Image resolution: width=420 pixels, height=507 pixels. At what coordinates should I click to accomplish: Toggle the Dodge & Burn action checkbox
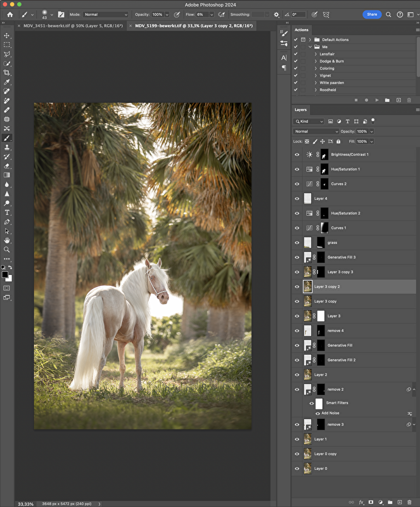pyautogui.click(x=296, y=61)
